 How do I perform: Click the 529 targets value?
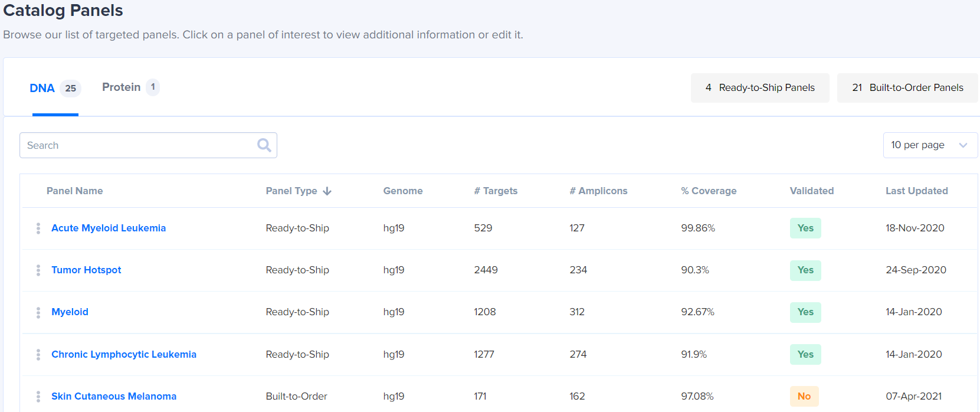[483, 228]
